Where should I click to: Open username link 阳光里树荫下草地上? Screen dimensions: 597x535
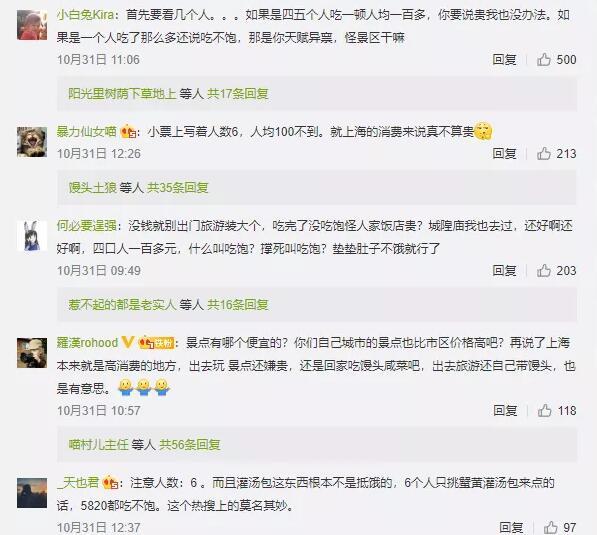[x=122, y=94]
